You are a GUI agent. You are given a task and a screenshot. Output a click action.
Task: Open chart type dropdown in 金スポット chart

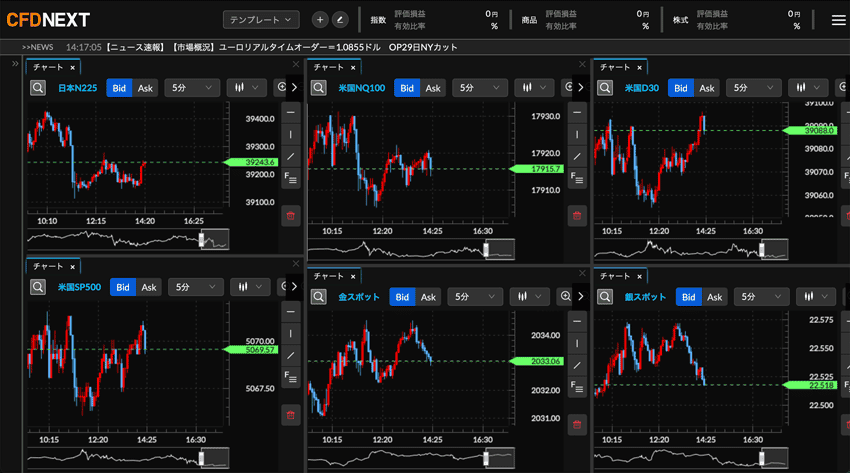[x=530, y=297]
